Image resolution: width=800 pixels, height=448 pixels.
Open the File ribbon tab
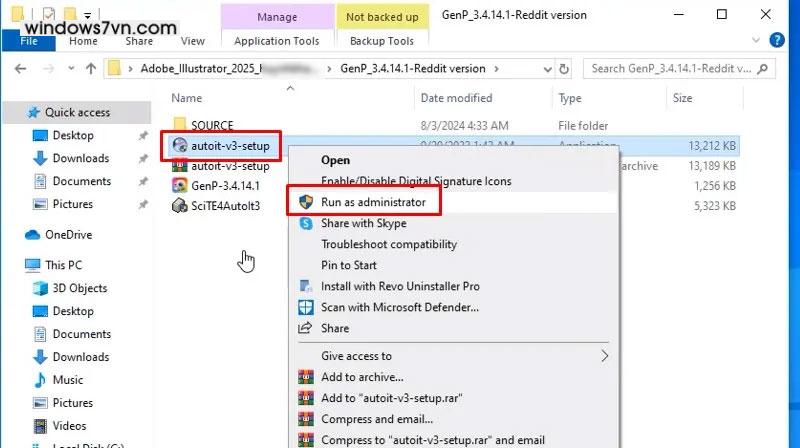tap(29, 41)
